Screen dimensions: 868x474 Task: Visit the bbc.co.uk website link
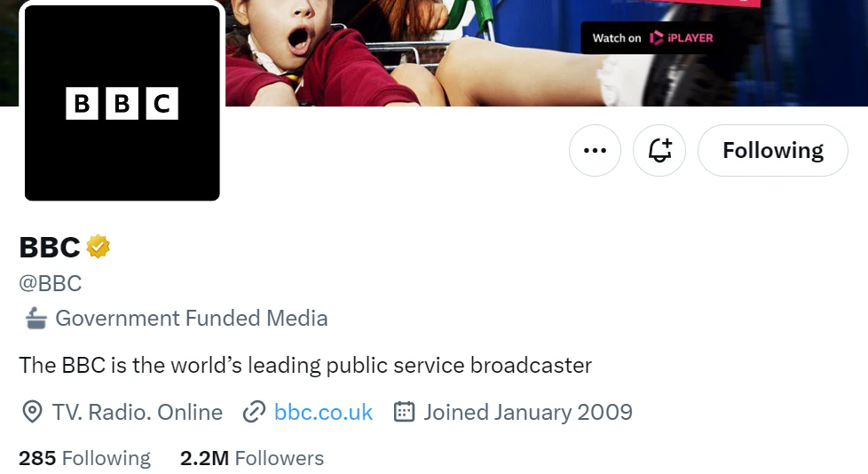click(323, 412)
